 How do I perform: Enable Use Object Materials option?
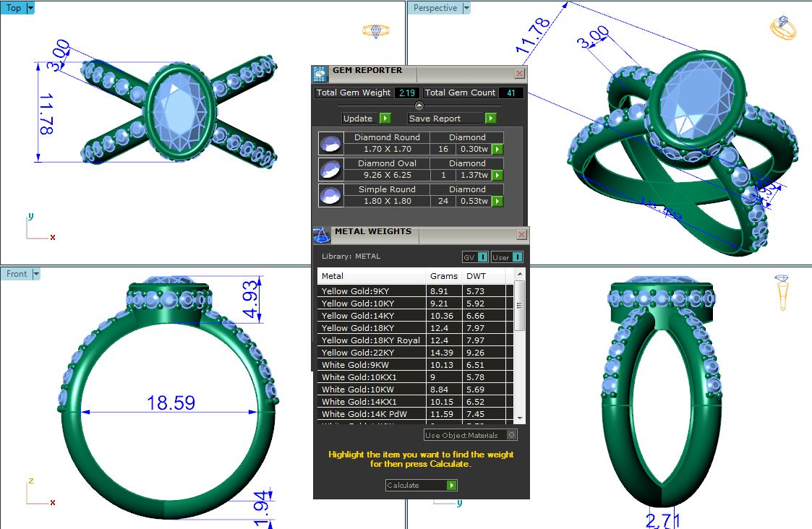coord(511,435)
